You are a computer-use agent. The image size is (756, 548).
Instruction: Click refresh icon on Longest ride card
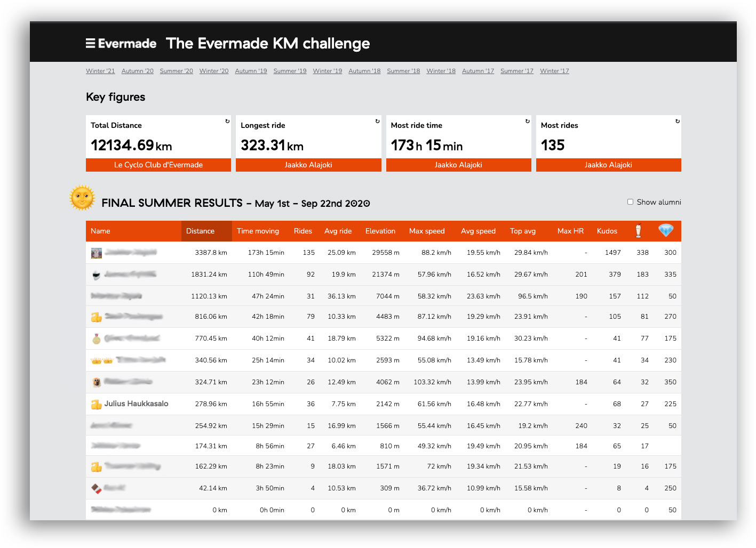pyautogui.click(x=377, y=122)
